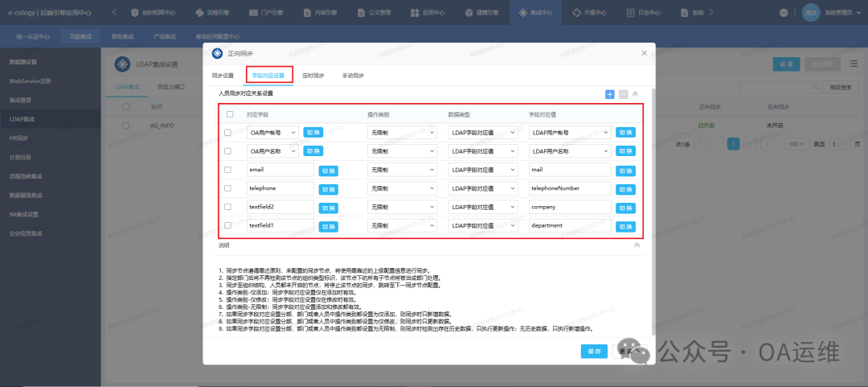Switch to the 手动同步 tab
Viewport: 868px width, 387px height.
[353, 76]
